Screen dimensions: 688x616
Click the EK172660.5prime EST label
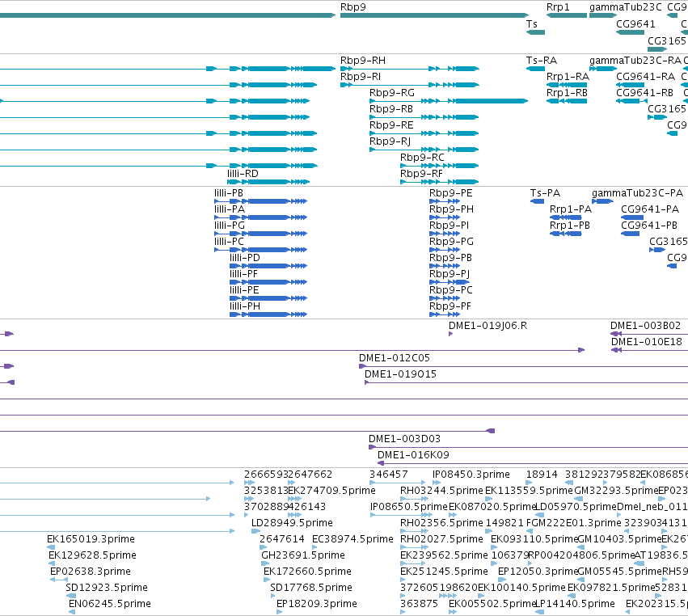tap(307, 572)
